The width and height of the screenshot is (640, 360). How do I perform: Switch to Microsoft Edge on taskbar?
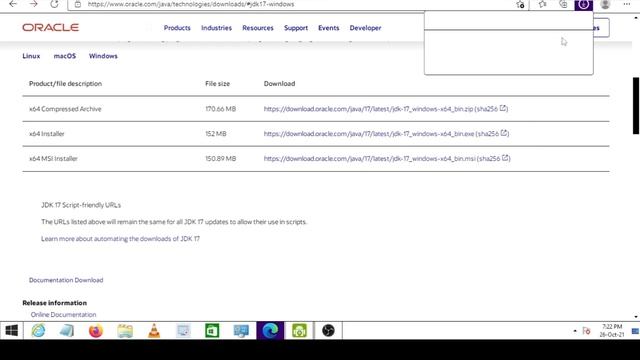coord(270,331)
